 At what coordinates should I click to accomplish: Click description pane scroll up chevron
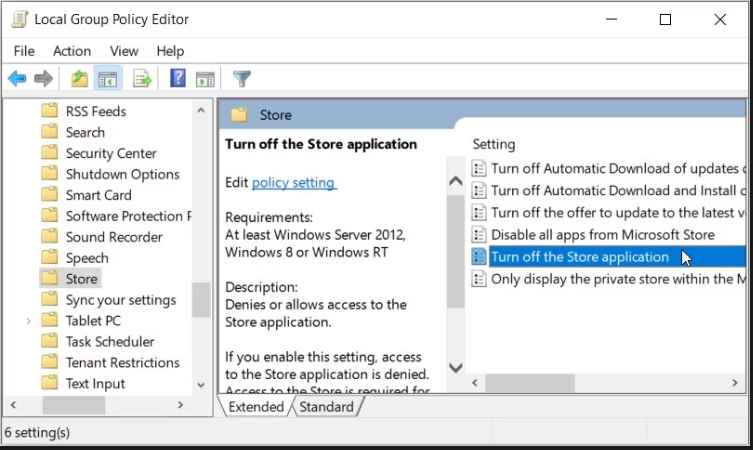click(455, 181)
